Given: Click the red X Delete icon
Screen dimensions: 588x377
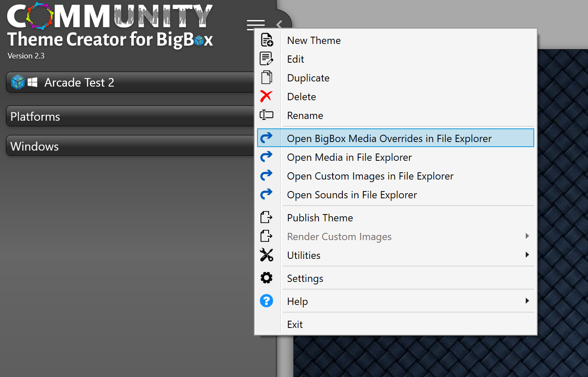Looking at the screenshot, I should click(266, 96).
